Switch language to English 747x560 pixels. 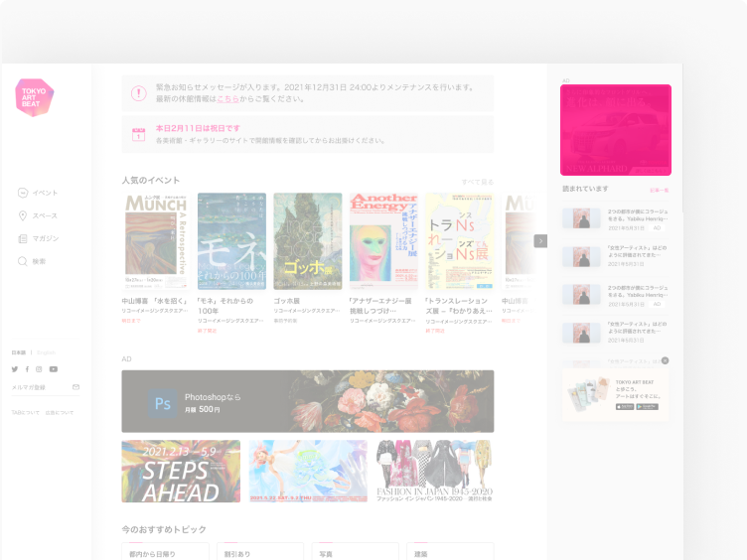(46, 352)
